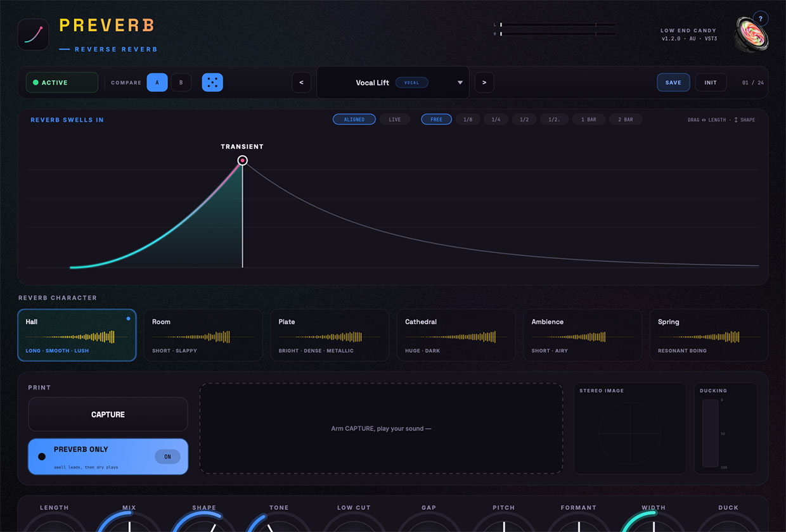The height and width of the screenshot is (532, 786).
Task: Choose Room reverb character card
Action: coord(203,335)
